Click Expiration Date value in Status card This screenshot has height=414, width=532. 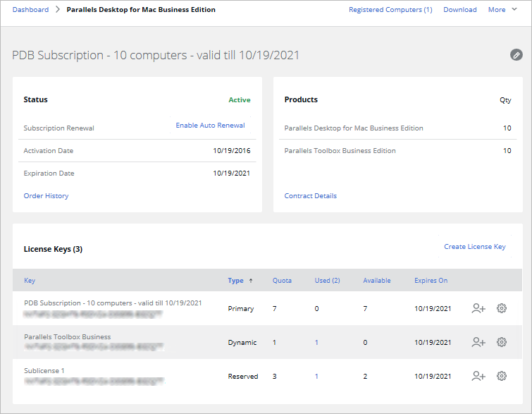click(231, 173)
